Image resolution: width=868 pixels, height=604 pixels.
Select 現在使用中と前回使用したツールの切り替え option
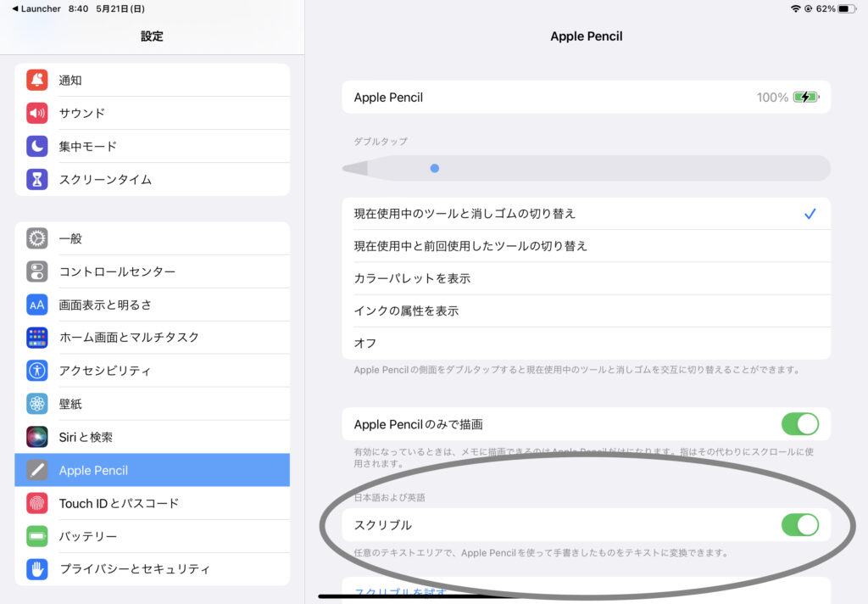pyautogui.click(x=587, y=246)
